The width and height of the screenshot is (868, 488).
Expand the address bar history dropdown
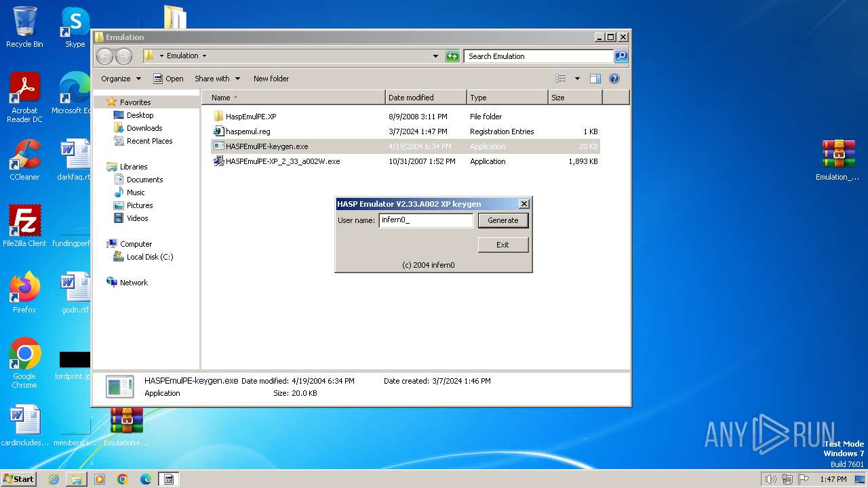coord(435,56)
